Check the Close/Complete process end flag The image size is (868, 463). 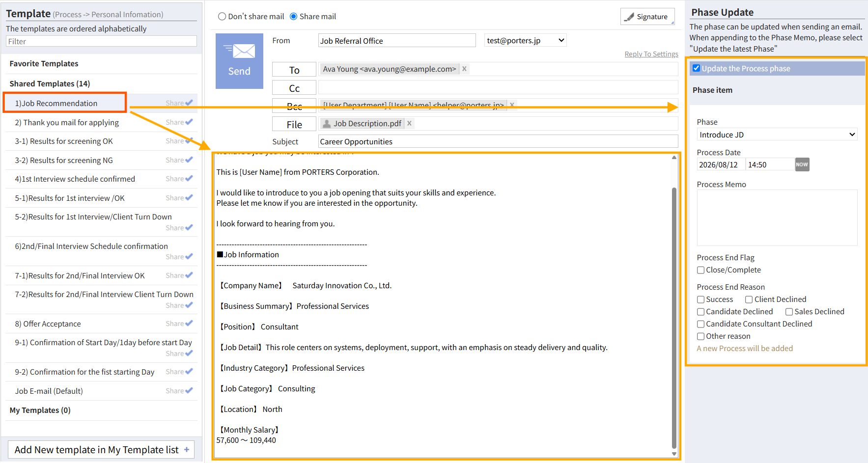click(x=701, y=270)
